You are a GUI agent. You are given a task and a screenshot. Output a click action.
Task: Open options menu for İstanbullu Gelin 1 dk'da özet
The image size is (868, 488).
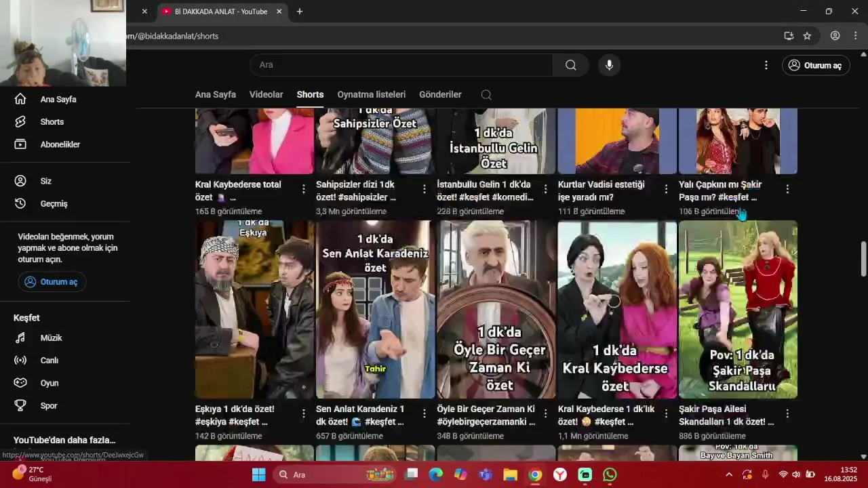coord(545,189)
